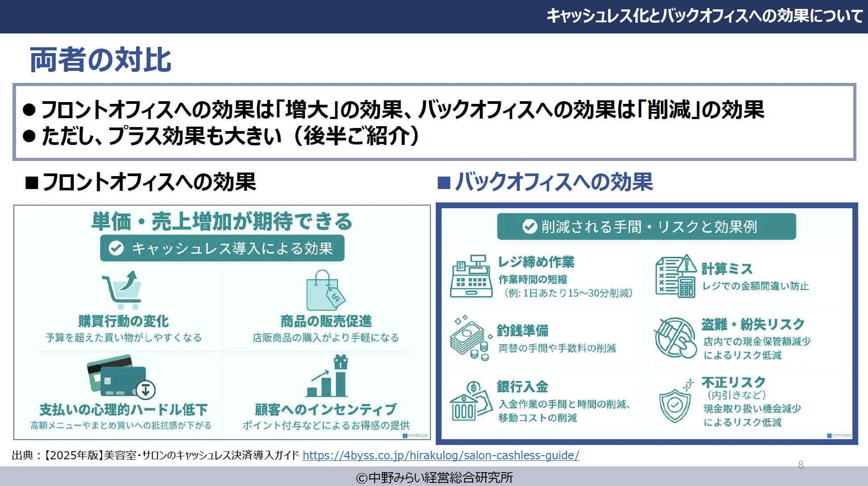
Task: Click the フロントオフィスへの効果 heading
Action: pyautogui.click(x=149, y=182)
